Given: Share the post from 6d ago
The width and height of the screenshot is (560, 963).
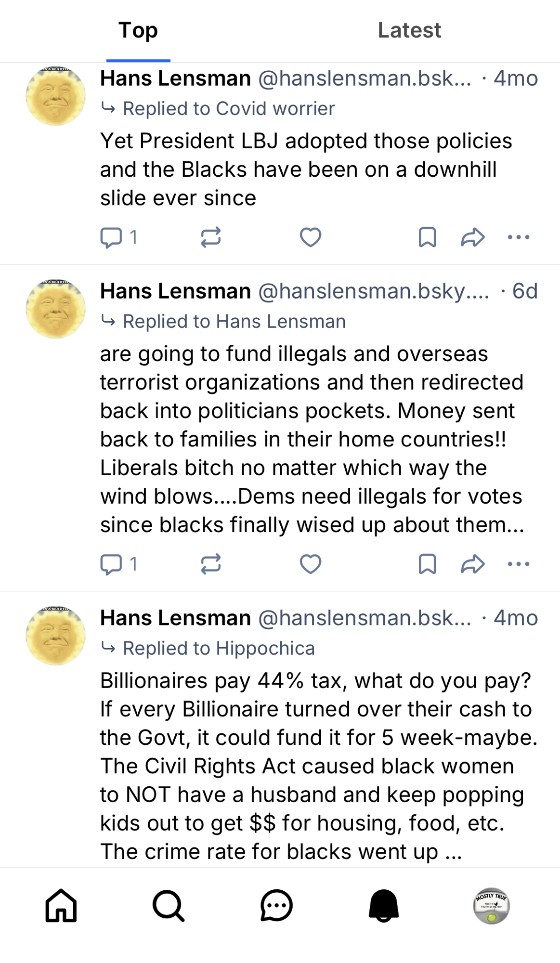Looking at the screenshot, I should [473, 564].
